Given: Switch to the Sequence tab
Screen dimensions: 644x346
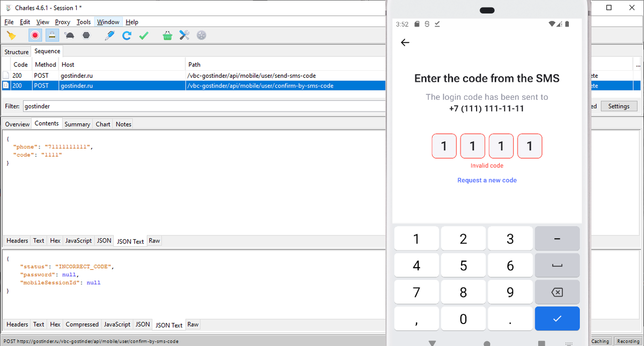Looking at the screenshot, I should click(x=47, y=51).
